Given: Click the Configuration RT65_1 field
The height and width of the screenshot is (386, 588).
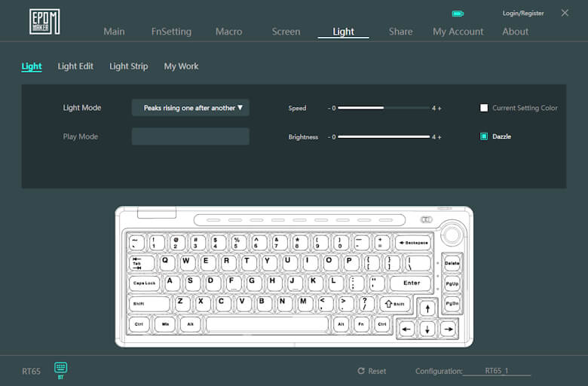Looking at the screenshot, I should pos(497,371).
